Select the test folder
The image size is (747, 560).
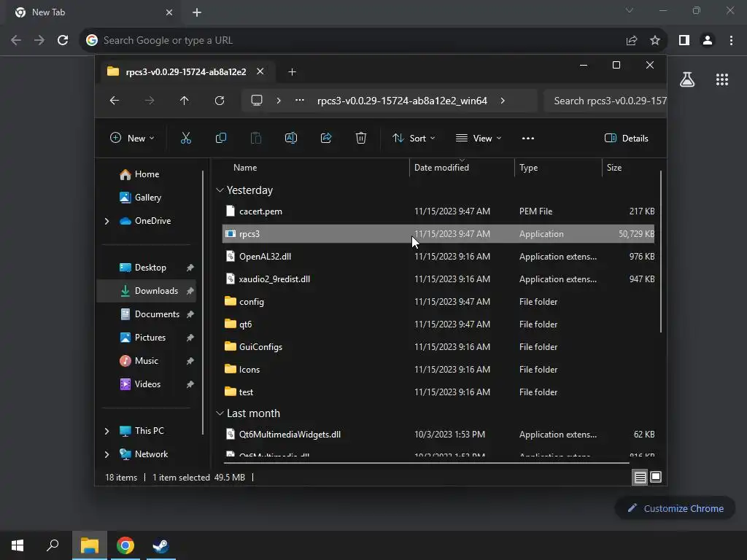438,392
